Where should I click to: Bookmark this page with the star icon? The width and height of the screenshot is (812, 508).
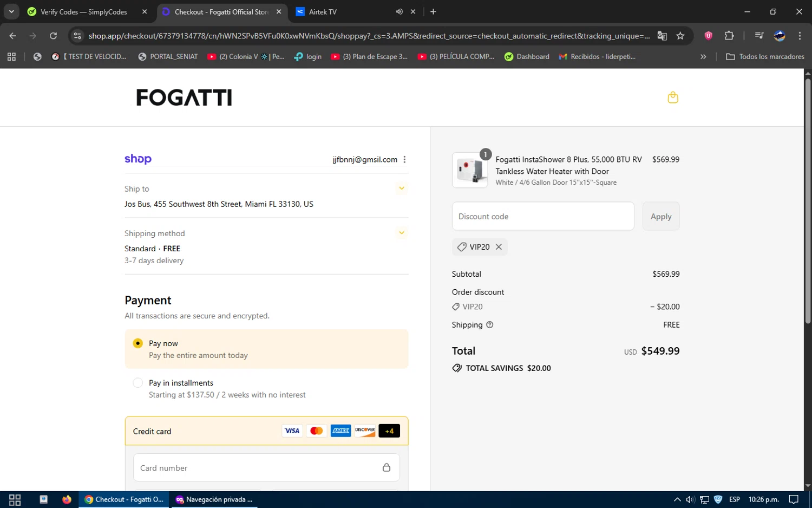click(680, 36)
